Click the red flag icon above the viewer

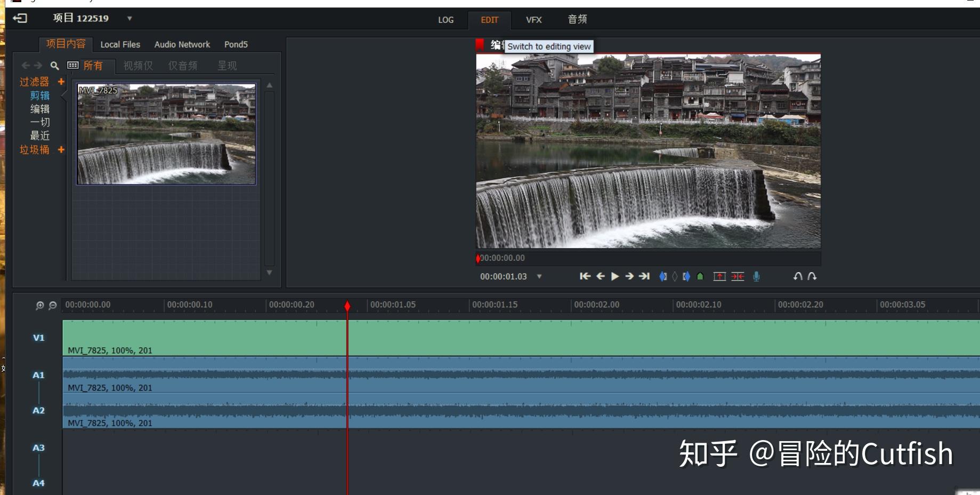point(480,44)
